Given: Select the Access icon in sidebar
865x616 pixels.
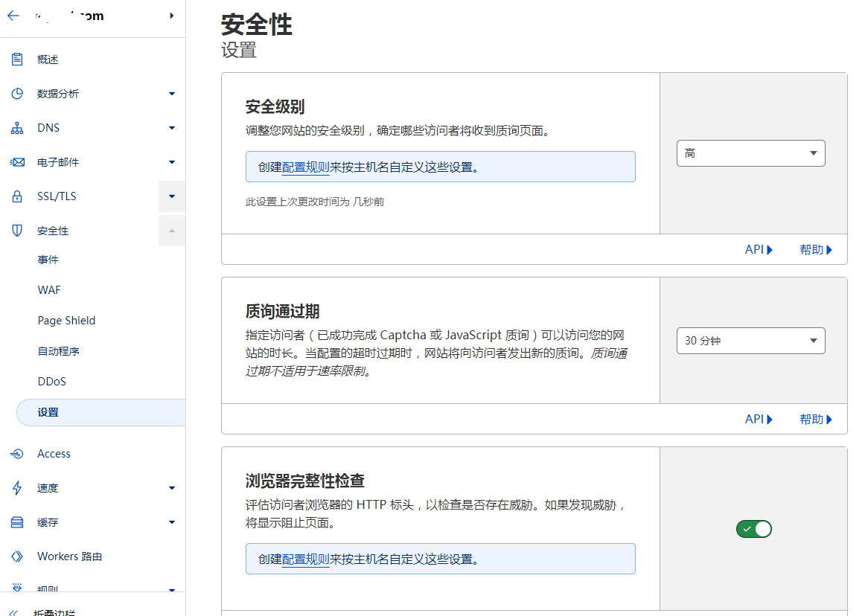Looking at the screenshot, I should [x=18, y=453].
